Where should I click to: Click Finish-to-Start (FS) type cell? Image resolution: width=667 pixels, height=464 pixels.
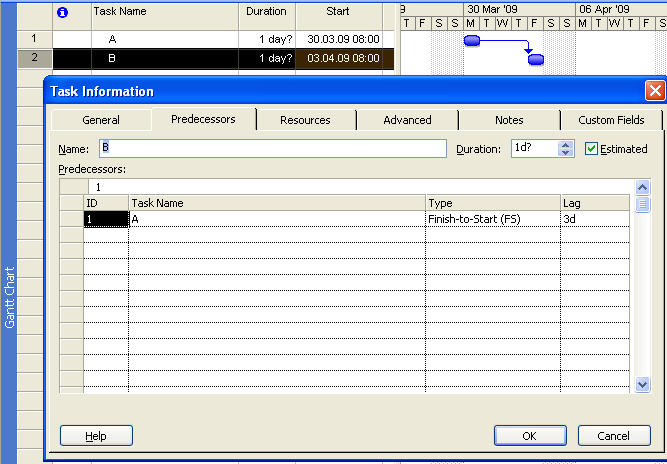pos(493,219)
